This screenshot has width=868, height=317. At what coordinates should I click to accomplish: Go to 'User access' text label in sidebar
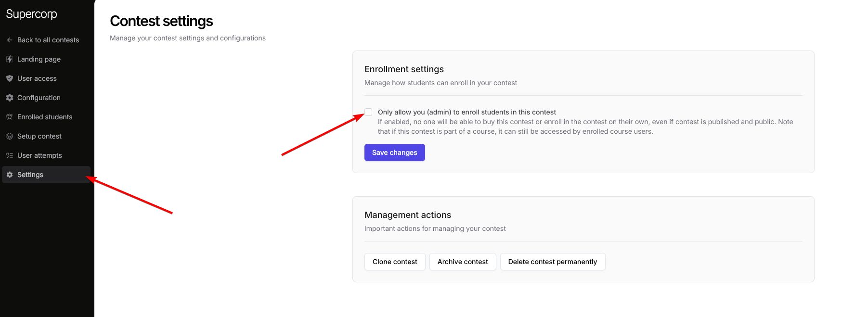(x=37, y=78)
